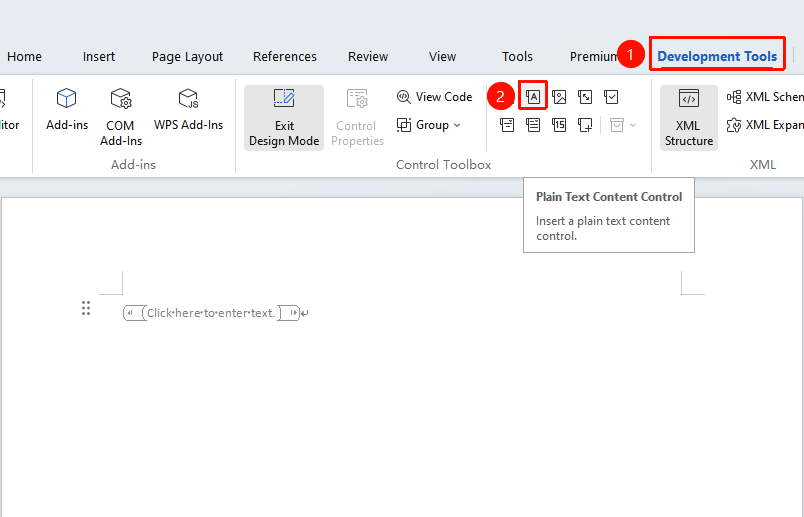Click the paragraph drag handle beside the text
Screen dimensions: 804x517
pyautogui.click(x=86, y=308)
